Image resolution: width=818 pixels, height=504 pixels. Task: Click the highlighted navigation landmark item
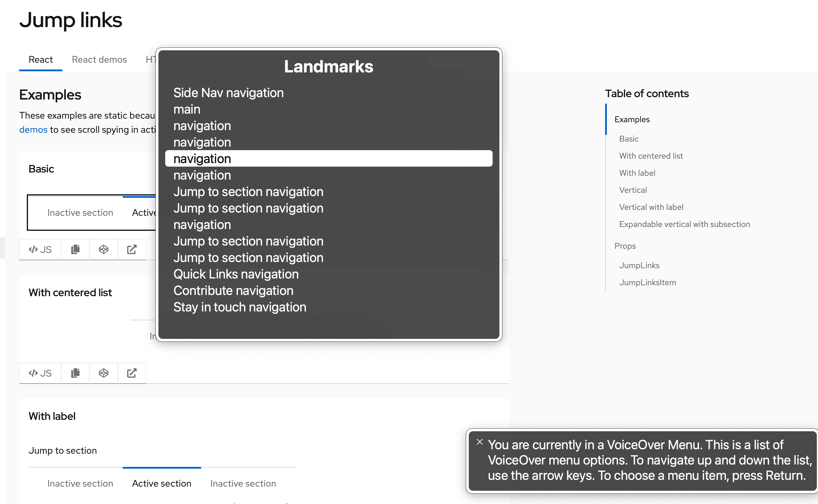[329, 158]
